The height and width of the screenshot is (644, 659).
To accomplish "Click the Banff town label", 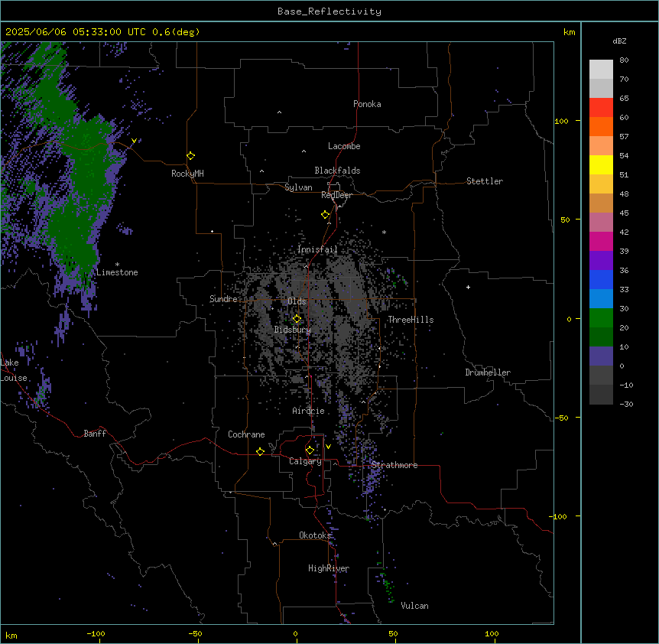I will tap(95, 434).
